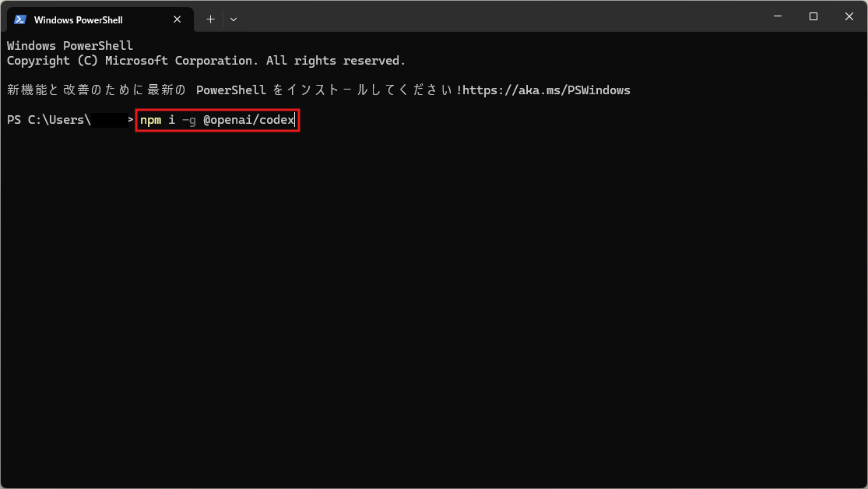Minimize the terminal window

778,16
